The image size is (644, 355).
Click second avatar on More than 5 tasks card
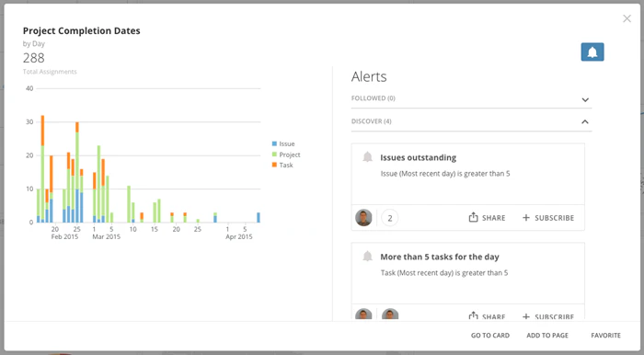(390, 315)
